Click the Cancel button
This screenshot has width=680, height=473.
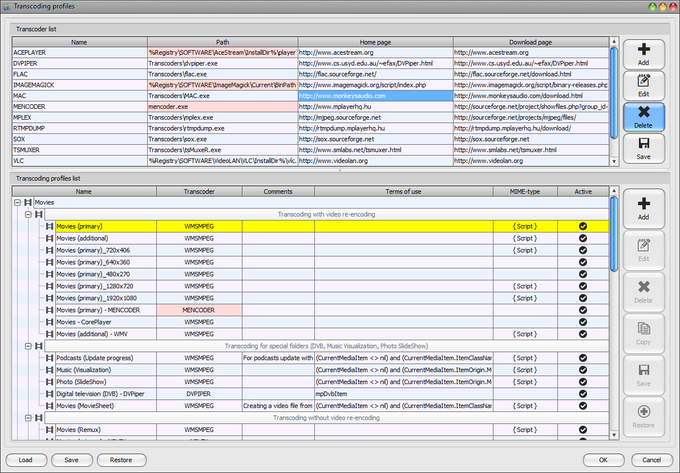pos(652,460)
